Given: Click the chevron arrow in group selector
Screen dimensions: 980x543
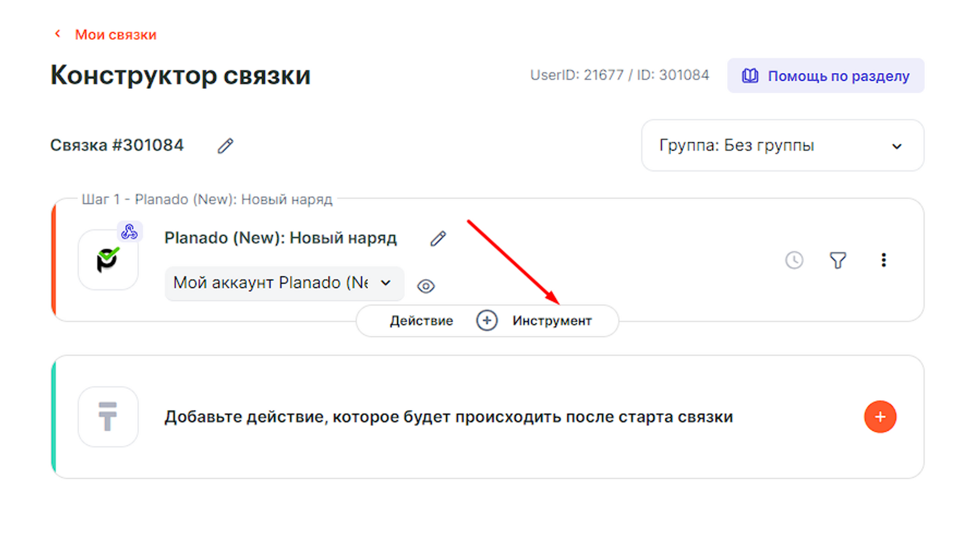Looking at the screenshot, I should pos(896,146).
